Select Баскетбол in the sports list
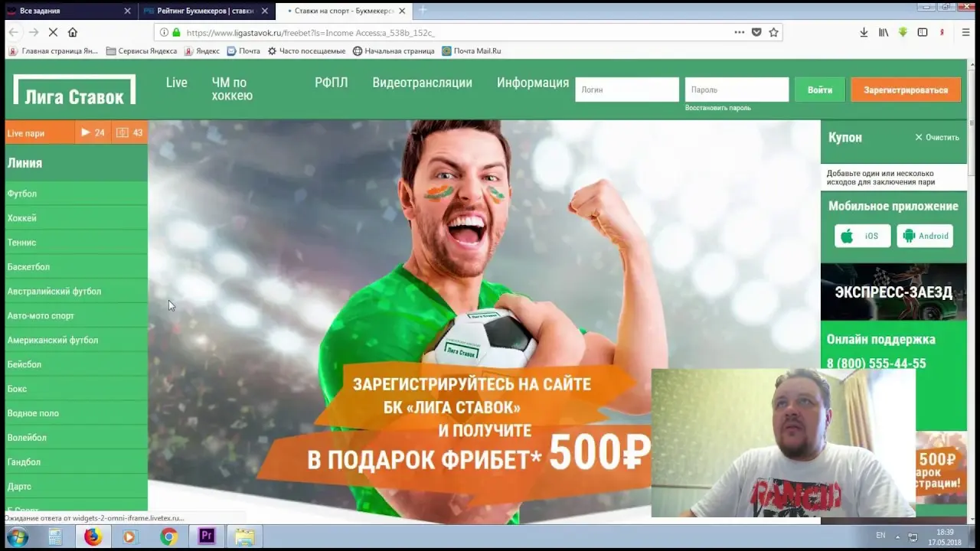 coord(77,267)
